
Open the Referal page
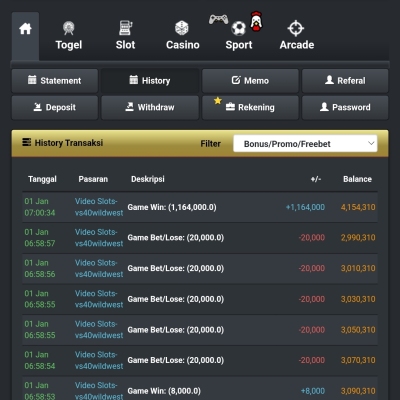click(345, 81)
